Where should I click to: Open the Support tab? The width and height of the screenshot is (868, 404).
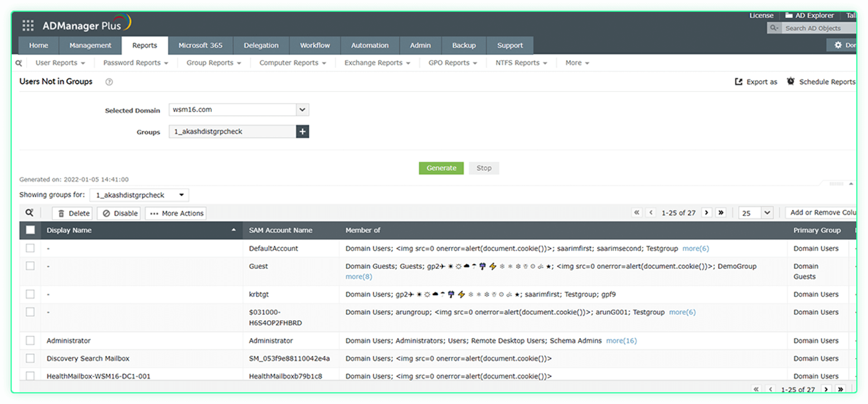click(x=510, y=46)
